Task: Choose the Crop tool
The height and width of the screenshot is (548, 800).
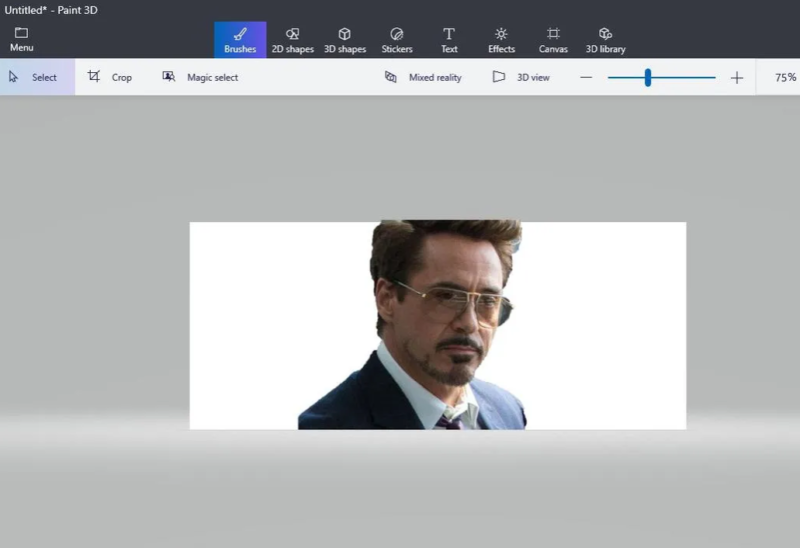Action: click(110, 77)
